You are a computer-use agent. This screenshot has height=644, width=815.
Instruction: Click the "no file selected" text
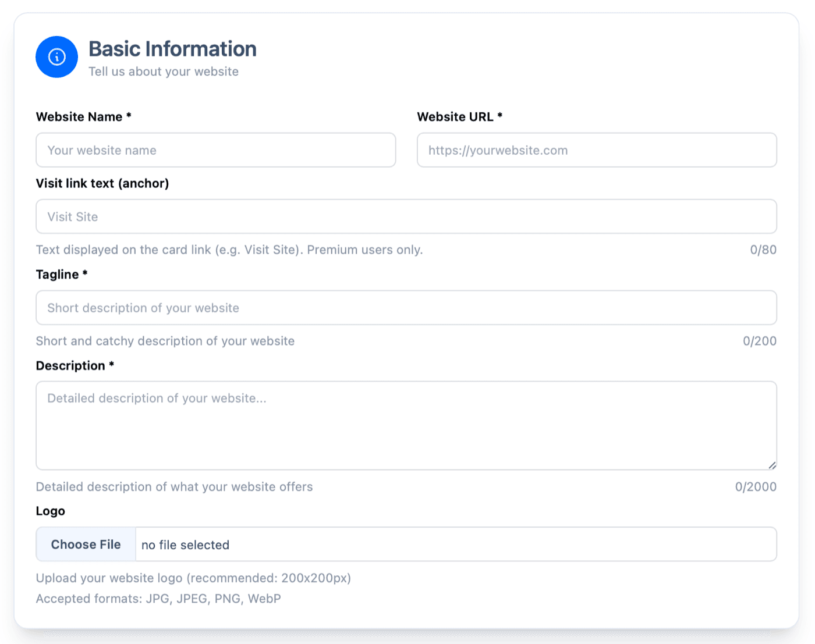[x=185, y=545]
